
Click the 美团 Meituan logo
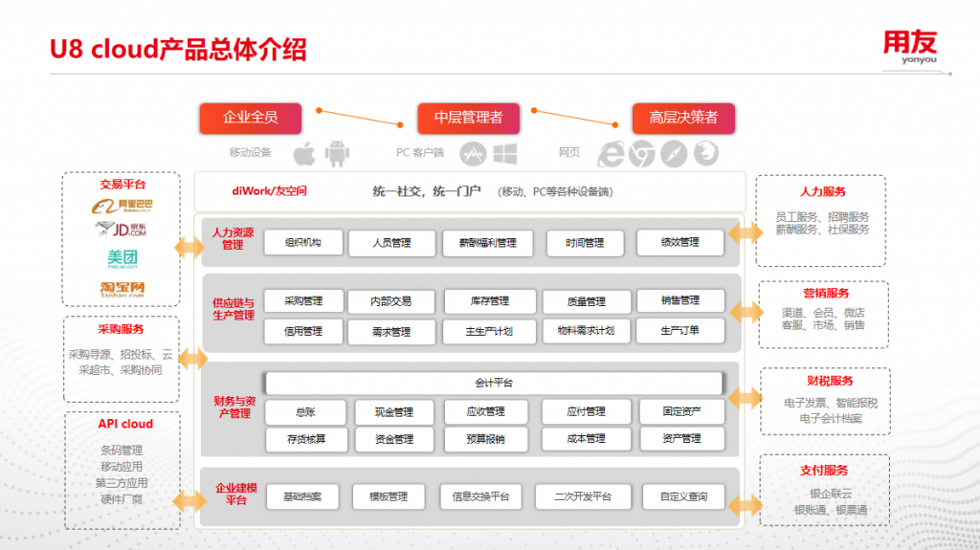tap(122, 258)
